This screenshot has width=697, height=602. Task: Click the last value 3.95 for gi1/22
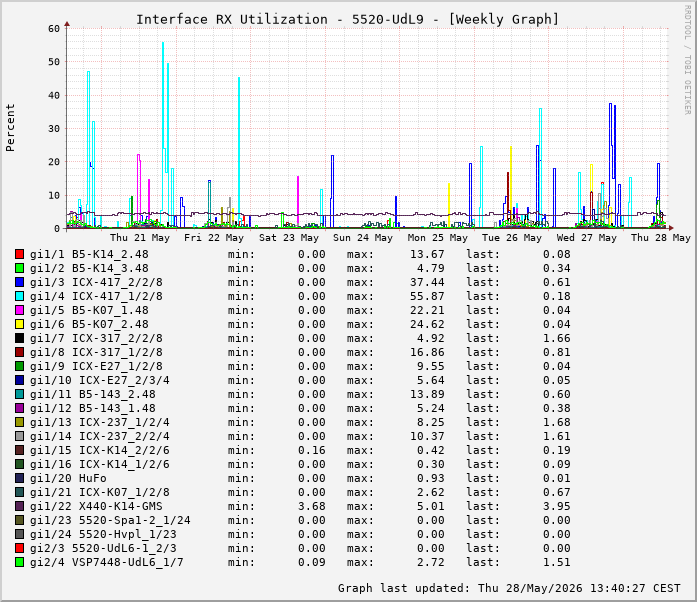[557, 506]
